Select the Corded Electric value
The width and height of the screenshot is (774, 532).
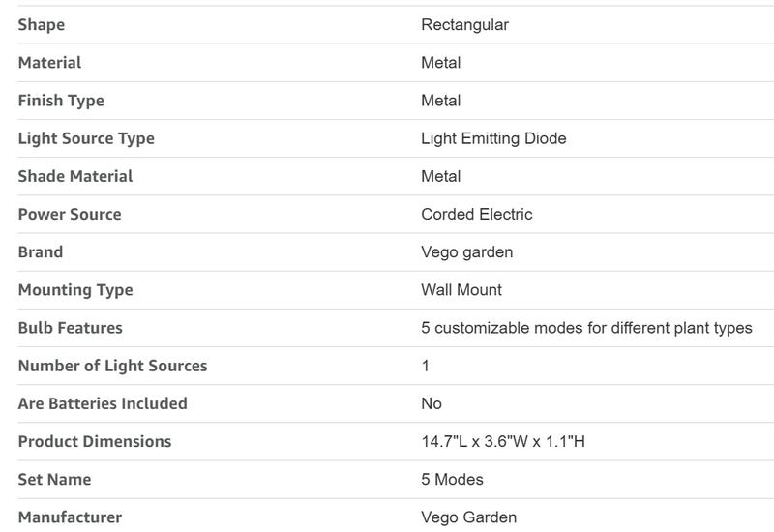(x=476, y=214)
